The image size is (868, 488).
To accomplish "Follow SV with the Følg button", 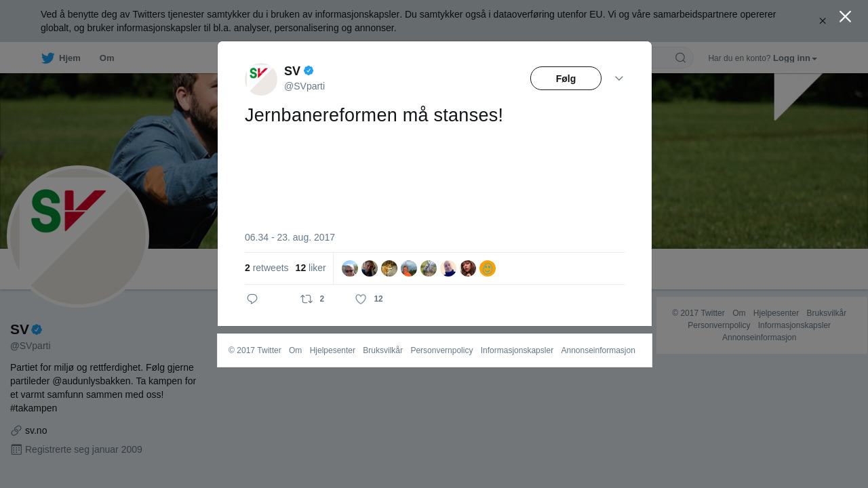I will (x=566, y=79).
